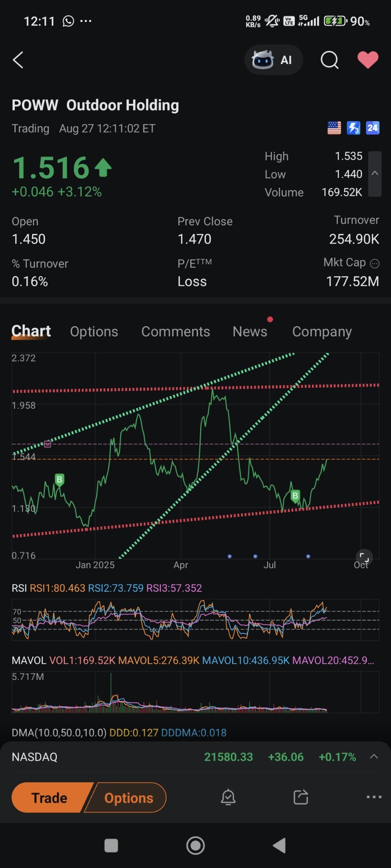Image resolution: width=391 pixels, height=868 pixels.
Task: Tap the WhatsApp notification icon
Action: [68, 21]
